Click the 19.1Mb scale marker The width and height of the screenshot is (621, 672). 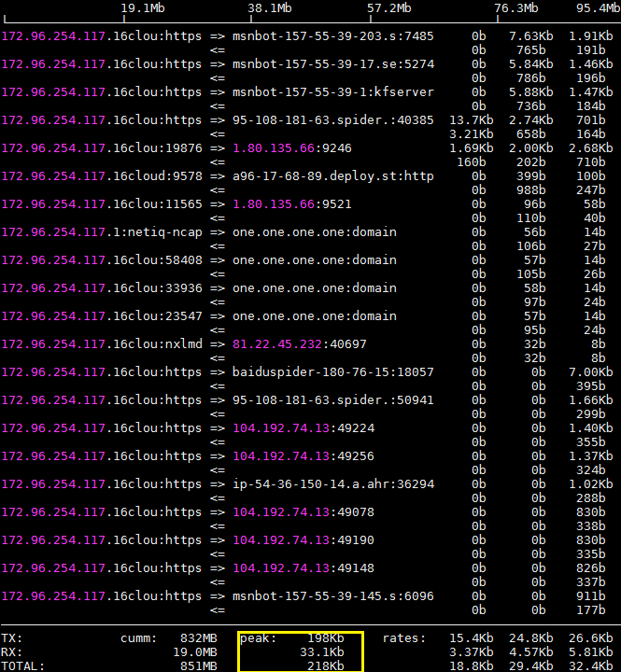pyautogui.click(x=143, y=7)
